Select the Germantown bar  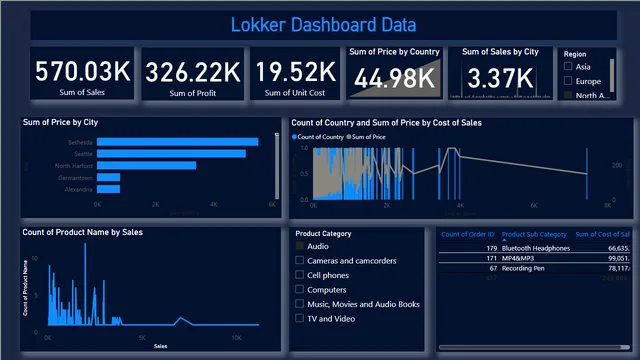(x=109, y=177)
